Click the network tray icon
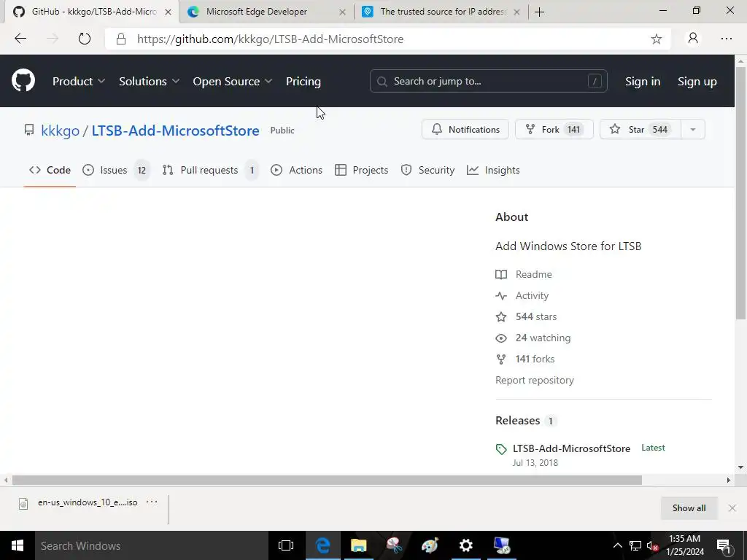The image size is (747, 560). click(x=635, y=545)
